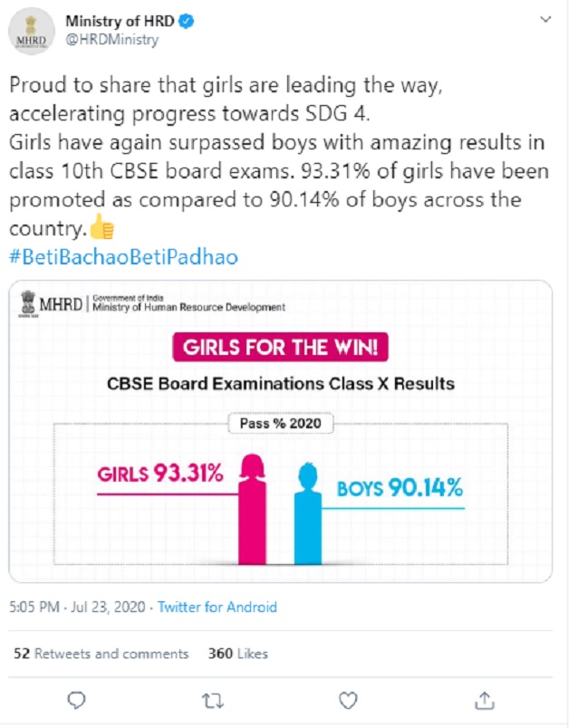View the 52 Retweets and comments
Screen dimensions: 578x728
point(101,654)
